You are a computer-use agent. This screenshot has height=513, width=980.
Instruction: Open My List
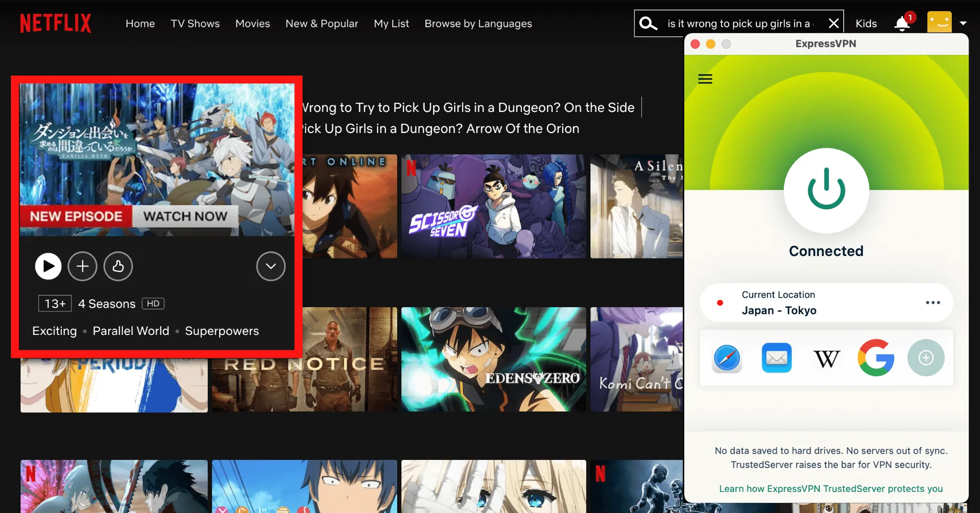pos(391,23)
